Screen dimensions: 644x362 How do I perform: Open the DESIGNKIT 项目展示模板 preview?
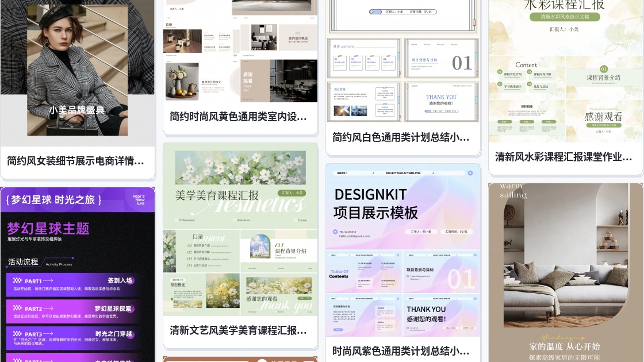403,251
